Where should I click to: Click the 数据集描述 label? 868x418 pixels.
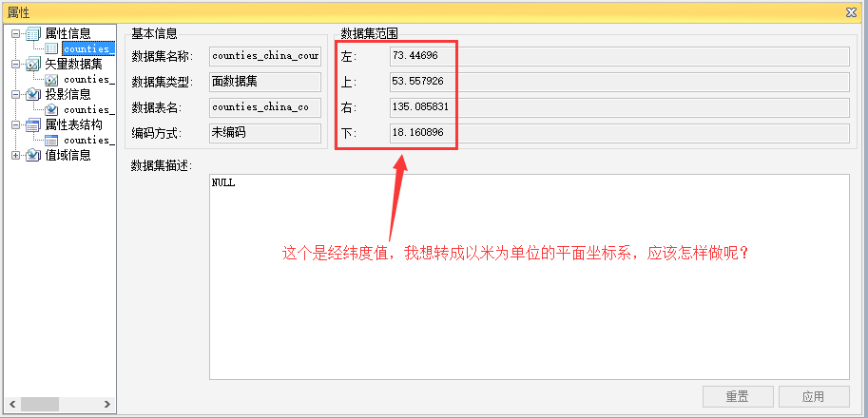click(x=162, y=165)
